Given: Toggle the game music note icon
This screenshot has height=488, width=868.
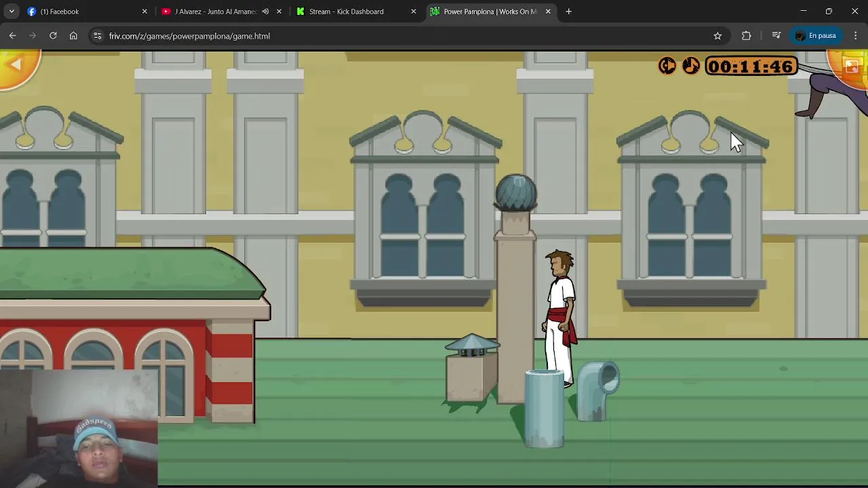Looking at the screenshot, I should [x=691, y=66].
